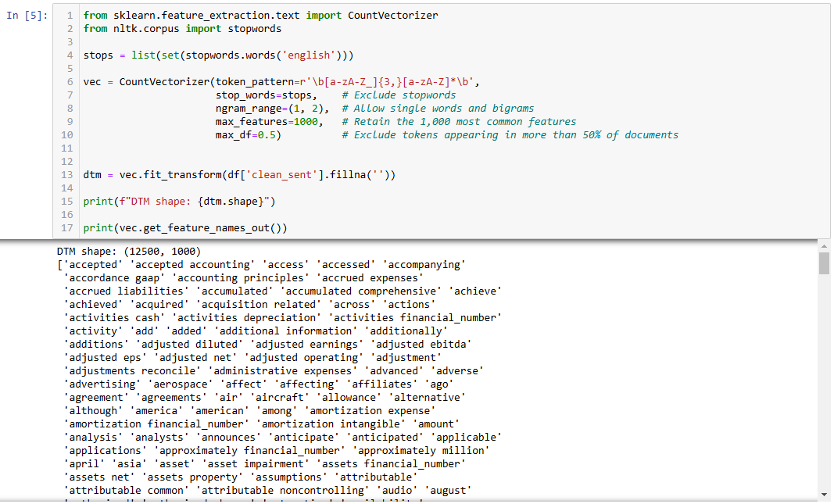Click the '# Retain the 1,000 most common features' comment
The height and width of the screenshot is (504, 834).
pos(459,122)
